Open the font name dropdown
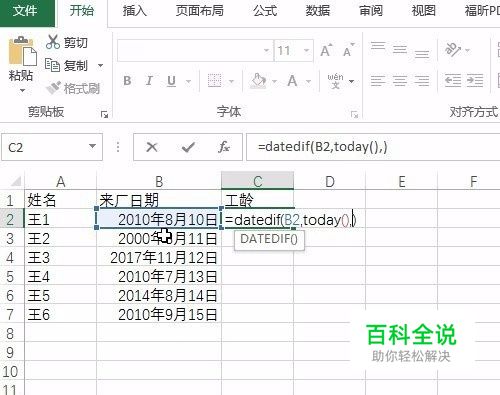 click(x=266, y=51)
